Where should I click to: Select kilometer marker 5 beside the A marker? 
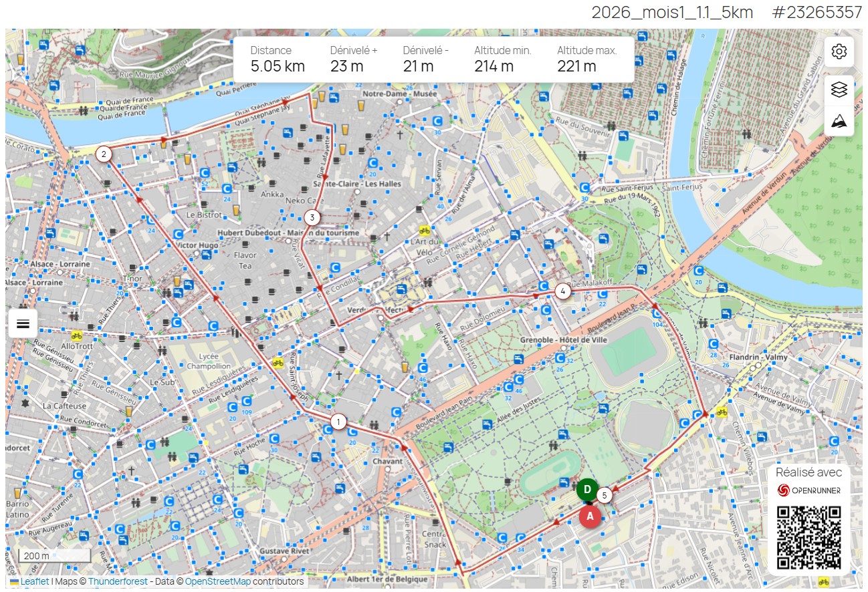pyautogui.click(x=605, y=495)
